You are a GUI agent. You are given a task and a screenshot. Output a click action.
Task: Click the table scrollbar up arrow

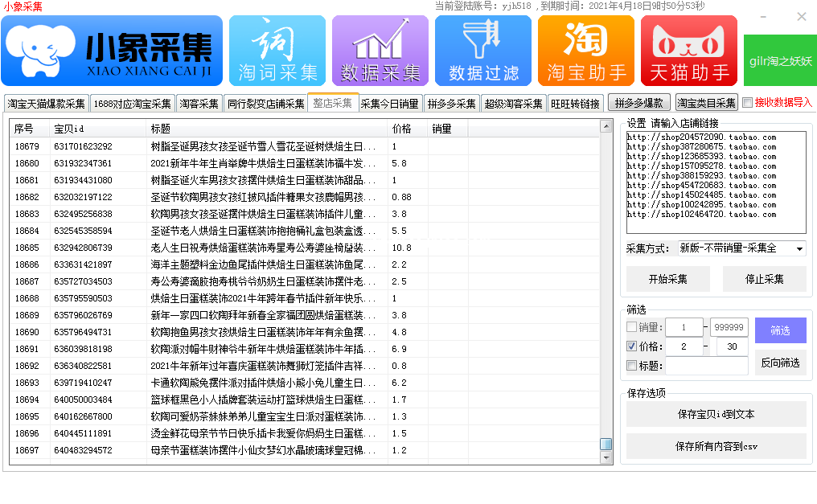point(606,126)
